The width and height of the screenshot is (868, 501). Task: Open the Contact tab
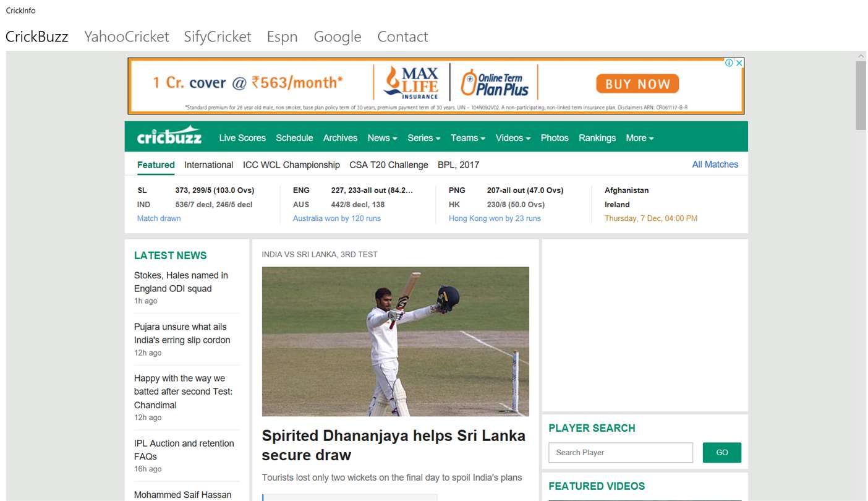[x=402, y=36]
